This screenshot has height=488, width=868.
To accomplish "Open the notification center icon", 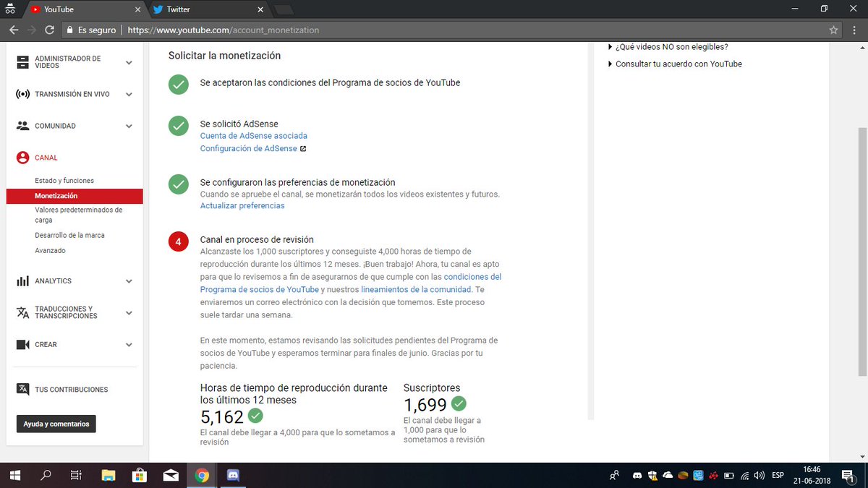I will (849, 476).
